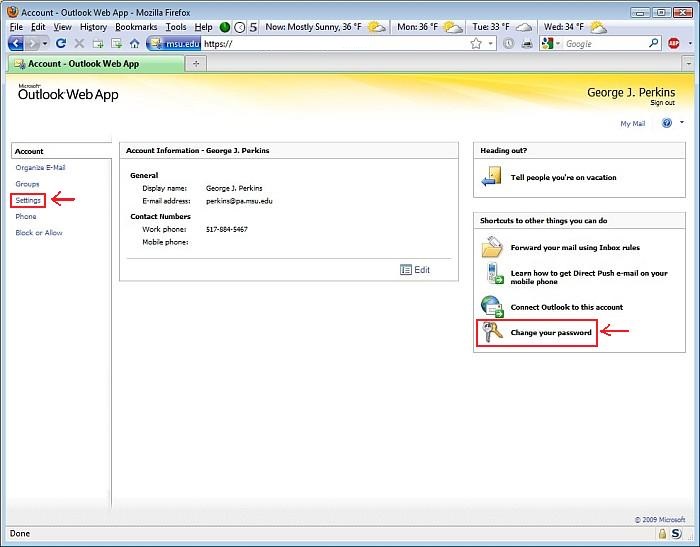
Task: Click the clock icon next to number 5
Action: [x=240, y=27]
